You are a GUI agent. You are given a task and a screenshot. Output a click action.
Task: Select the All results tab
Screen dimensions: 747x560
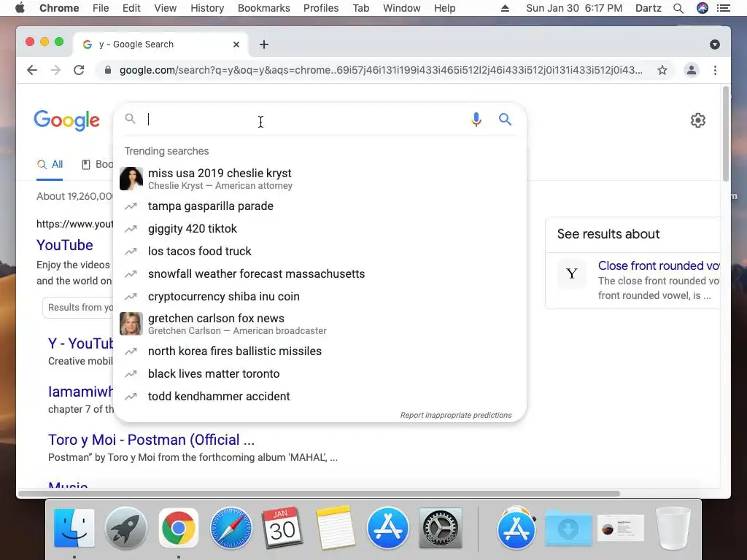(x=50, y=165)
